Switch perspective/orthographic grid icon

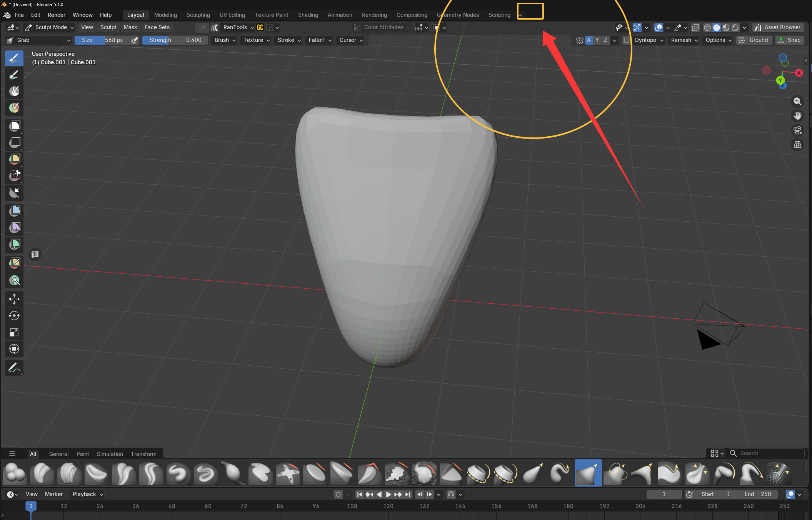coord(797,145)
